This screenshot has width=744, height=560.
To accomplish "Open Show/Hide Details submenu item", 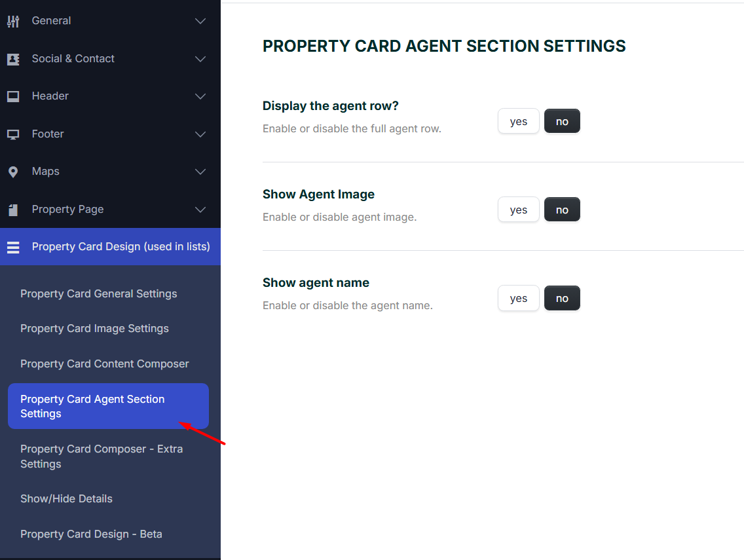I will tap(66, 498).
